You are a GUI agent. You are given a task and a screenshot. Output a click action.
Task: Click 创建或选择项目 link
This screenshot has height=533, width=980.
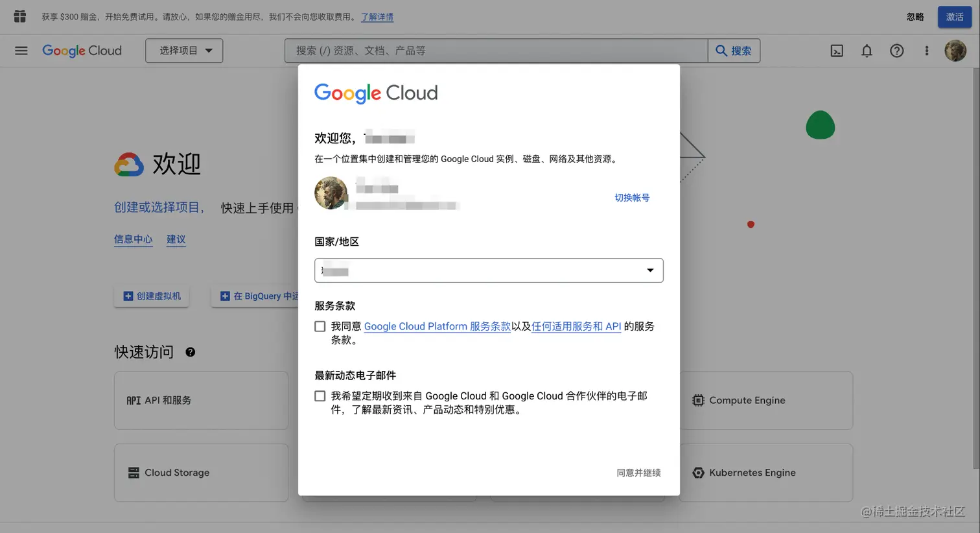(157, 207)
